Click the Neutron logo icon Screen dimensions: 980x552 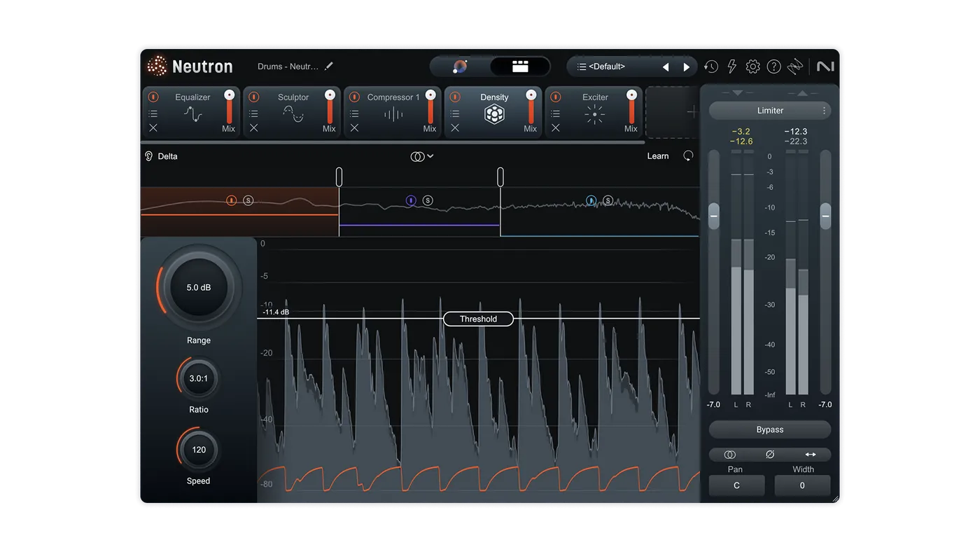click(157, 66)
